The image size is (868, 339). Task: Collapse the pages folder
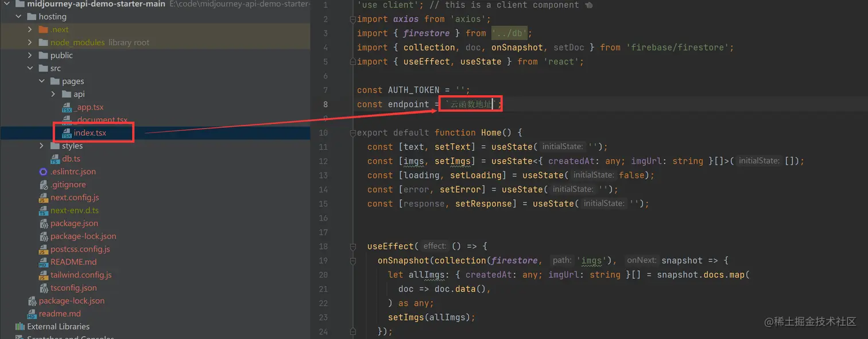[x=41, y=81]
